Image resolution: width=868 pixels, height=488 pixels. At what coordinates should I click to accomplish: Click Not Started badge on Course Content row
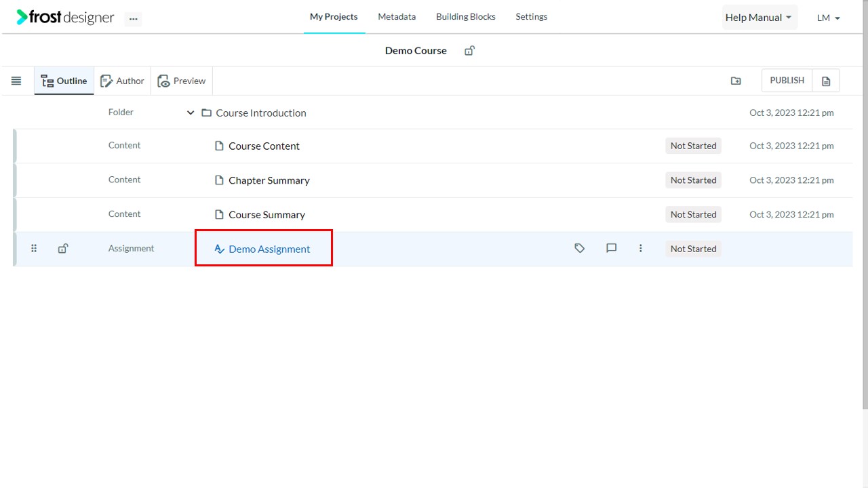point(693,146)
